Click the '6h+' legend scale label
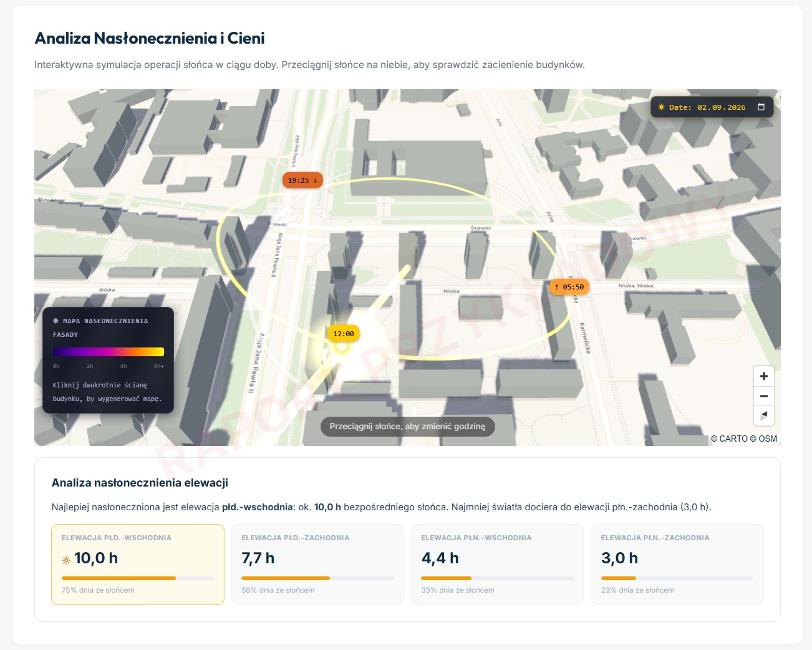 coord(159,366)
